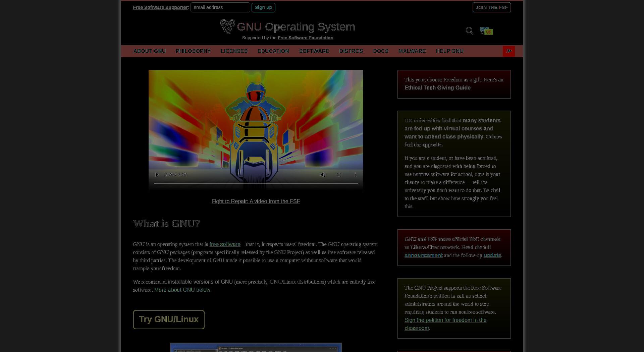The image size is (644, 352).
Task: Expand more navigation menu arrow
Action: 509,51
